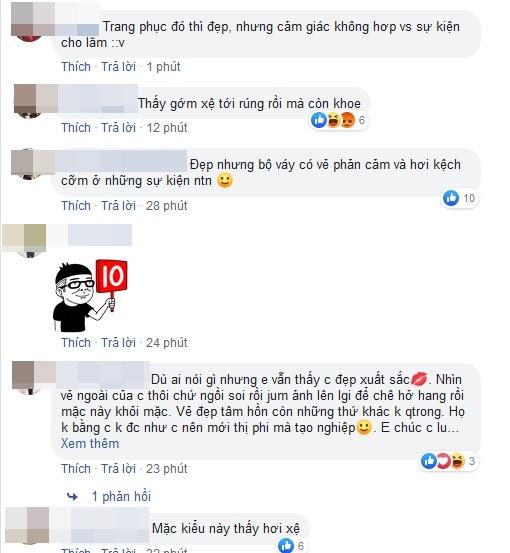This screenshot has width=510, height=553.
Task: Reply to the 28 phút comment
Action: click(x=119, y=206)
